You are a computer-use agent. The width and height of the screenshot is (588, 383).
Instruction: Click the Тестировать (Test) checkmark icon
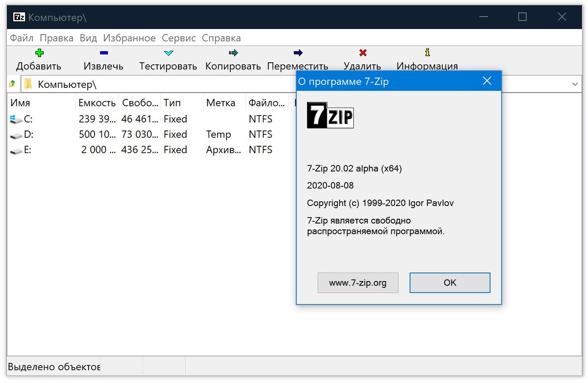click(168, 52)
